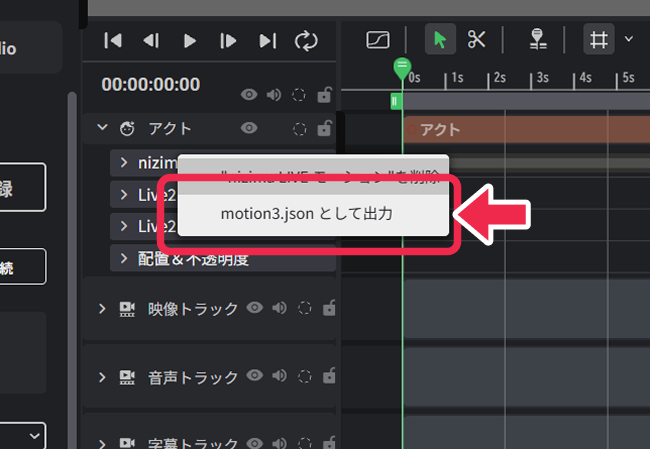Click the orange アクト clip on timeline
This screenshot has width=650, height=449.
tap(520, 130)
